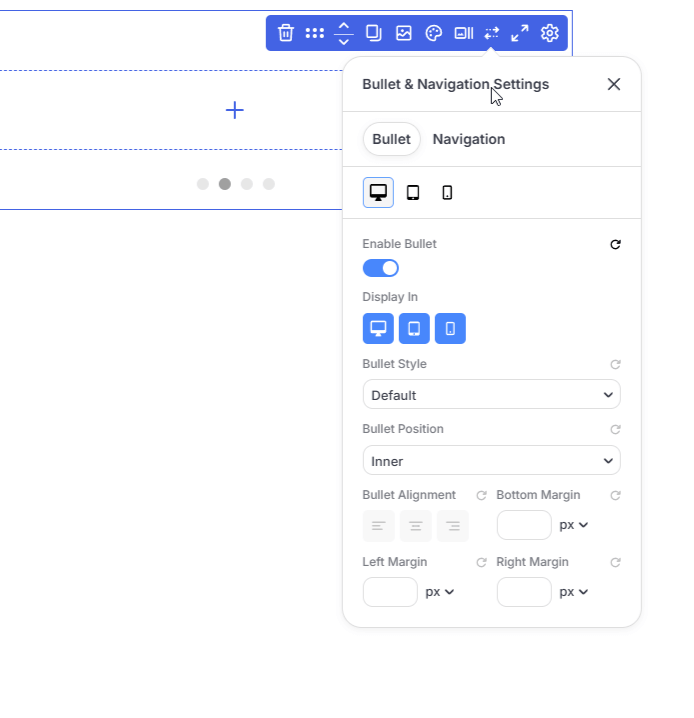The height and width of the screenshot is (718, 694).
Task: Click the Left Margin input field
Action: (390, 592)
